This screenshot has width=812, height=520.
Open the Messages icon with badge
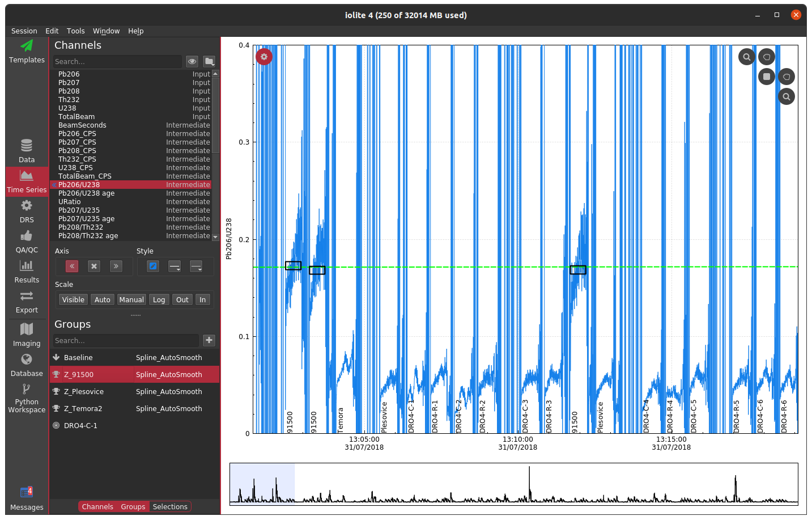point(27,498)
